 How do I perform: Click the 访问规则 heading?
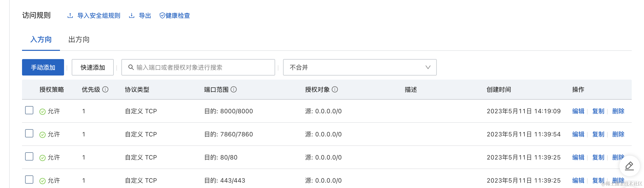tap(36, 15)
